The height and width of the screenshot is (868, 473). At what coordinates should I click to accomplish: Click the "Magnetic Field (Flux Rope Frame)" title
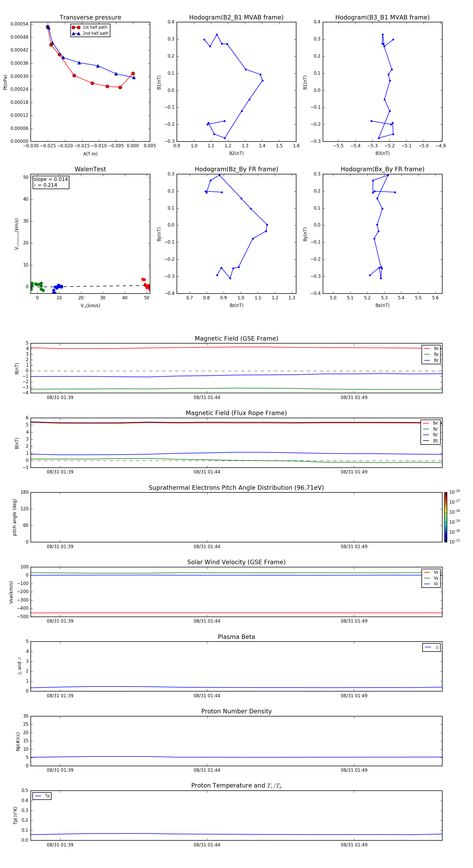click(236, 413)
